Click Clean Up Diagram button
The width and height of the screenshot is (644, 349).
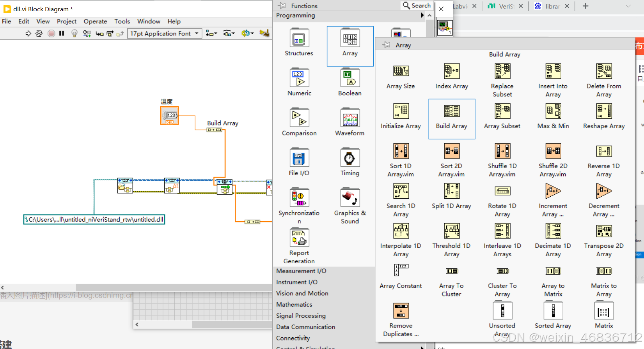point(264,33)
